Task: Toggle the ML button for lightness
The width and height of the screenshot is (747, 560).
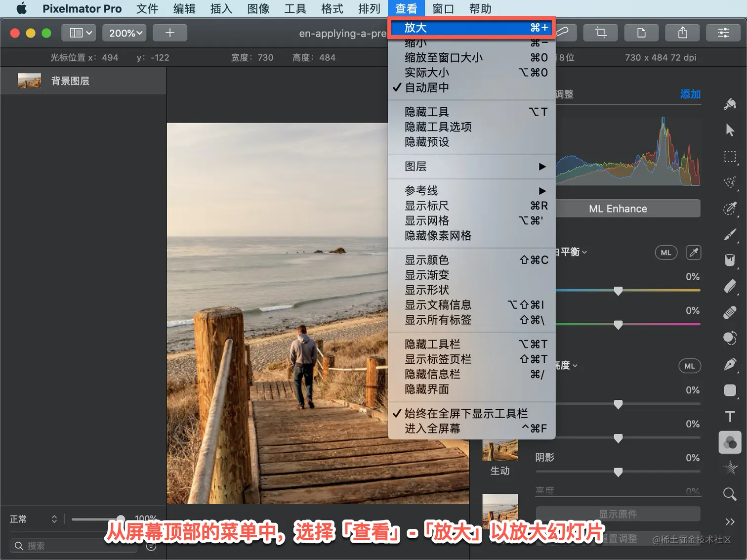Action: point(690,366)
